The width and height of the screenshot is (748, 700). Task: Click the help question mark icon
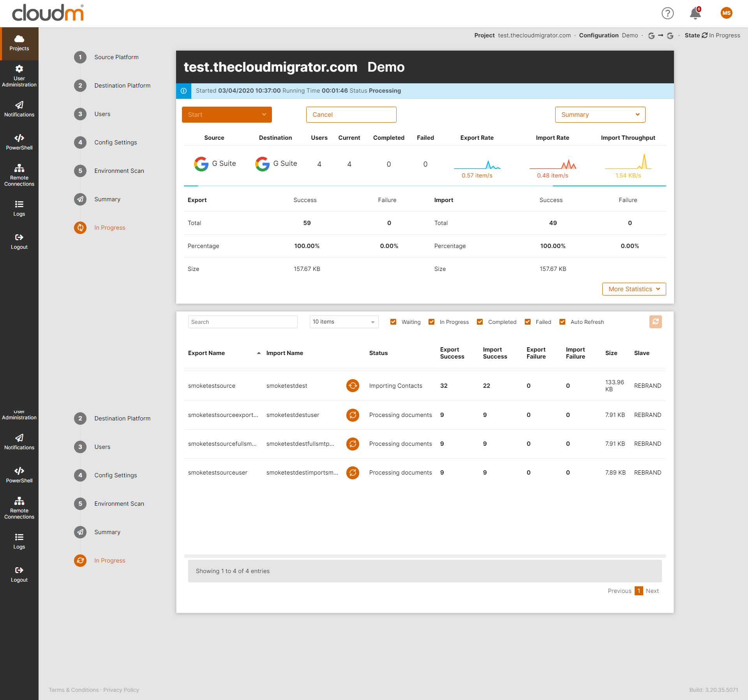click(667, 13)
